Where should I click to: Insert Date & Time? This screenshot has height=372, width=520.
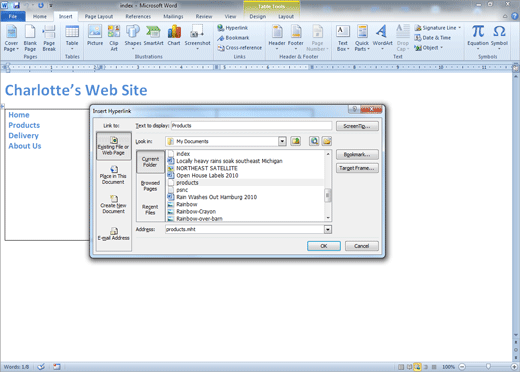(x=433, y=38)
